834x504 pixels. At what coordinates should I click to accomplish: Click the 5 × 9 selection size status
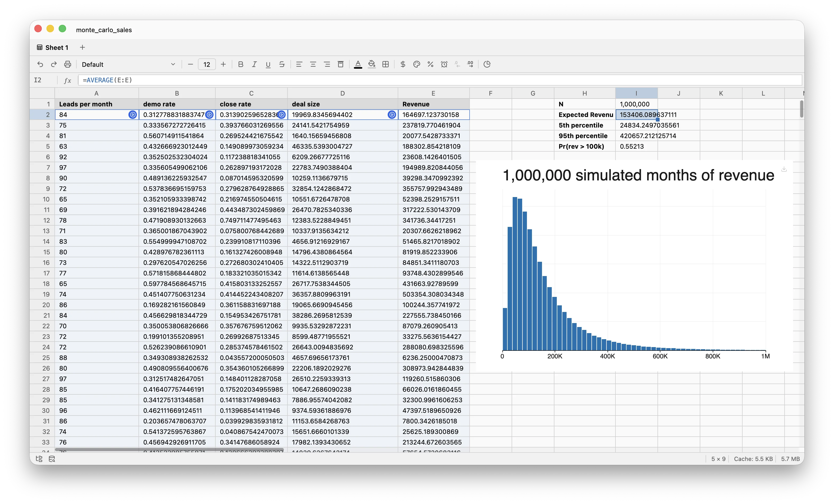[x=718, y=459]
